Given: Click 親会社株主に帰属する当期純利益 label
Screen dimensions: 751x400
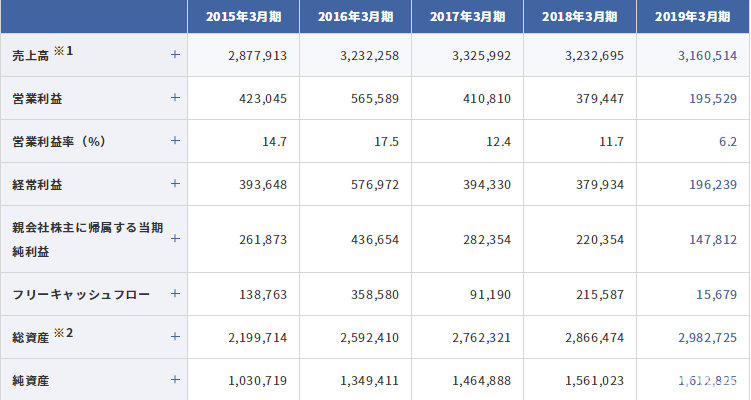Looking at the screenshot, I should pyautogui.click(x=88, y=240).
